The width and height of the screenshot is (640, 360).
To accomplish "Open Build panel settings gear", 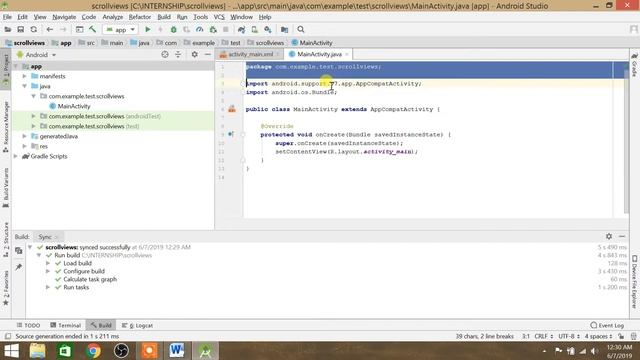I will 609,236.
